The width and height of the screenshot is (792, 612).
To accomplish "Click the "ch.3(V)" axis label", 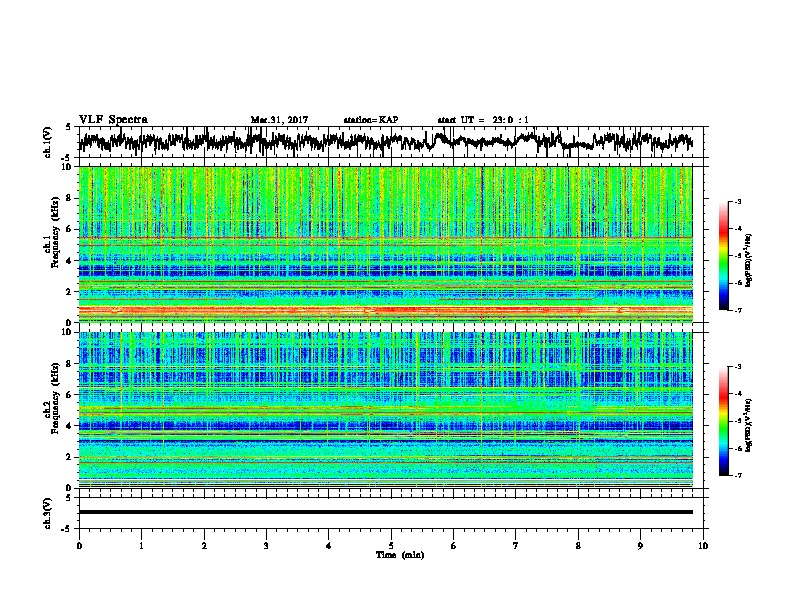I will tap(48, 513).
